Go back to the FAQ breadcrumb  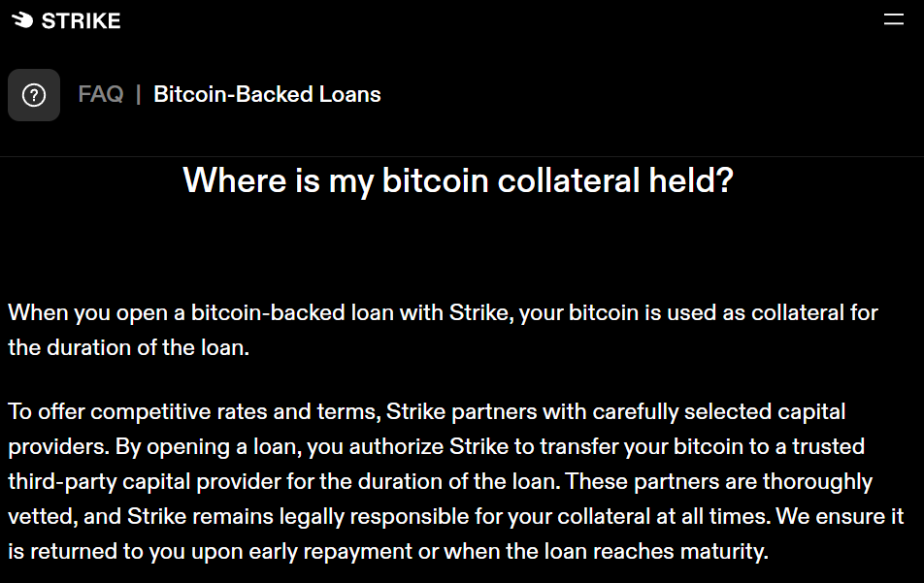tap(101, 94)
